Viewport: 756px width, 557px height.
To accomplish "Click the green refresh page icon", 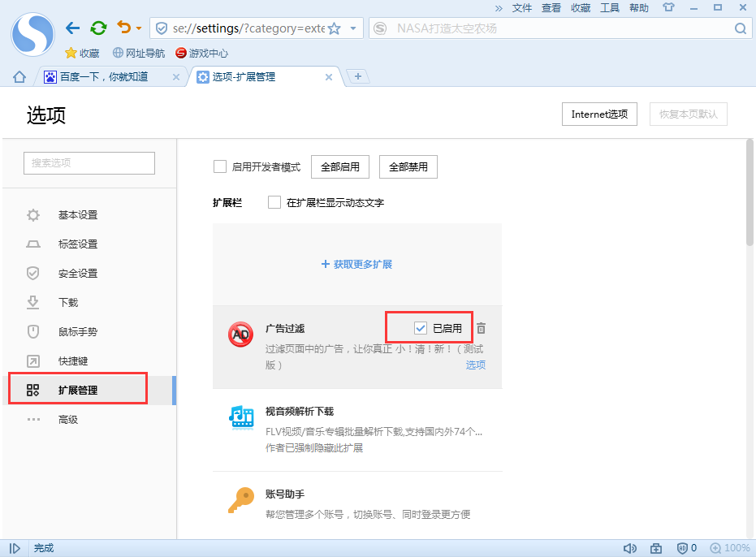I will [x=98, y=28].
